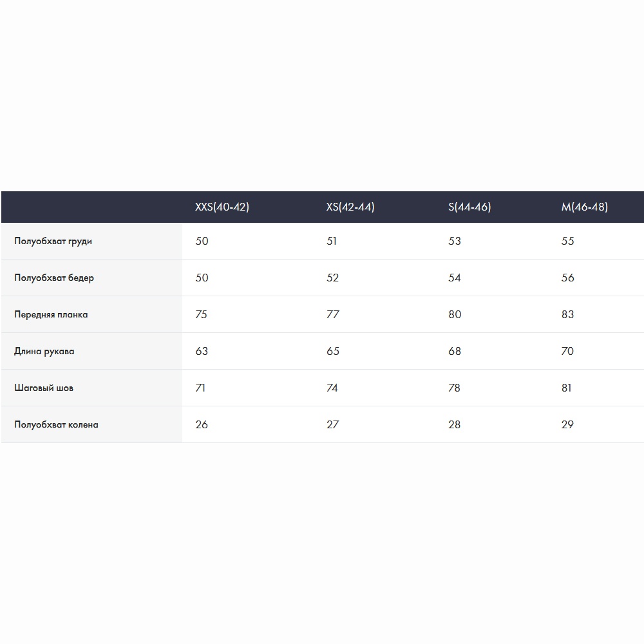Click the Передняя планка row label
Viewport: 644px width, 644px height.
coord(51,315)
